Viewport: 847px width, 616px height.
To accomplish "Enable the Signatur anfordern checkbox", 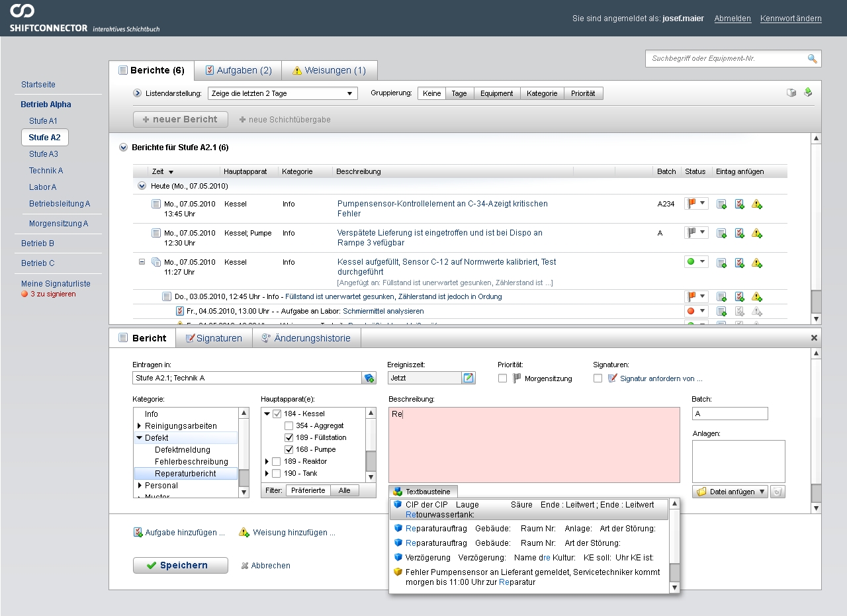I will point(598,378).
